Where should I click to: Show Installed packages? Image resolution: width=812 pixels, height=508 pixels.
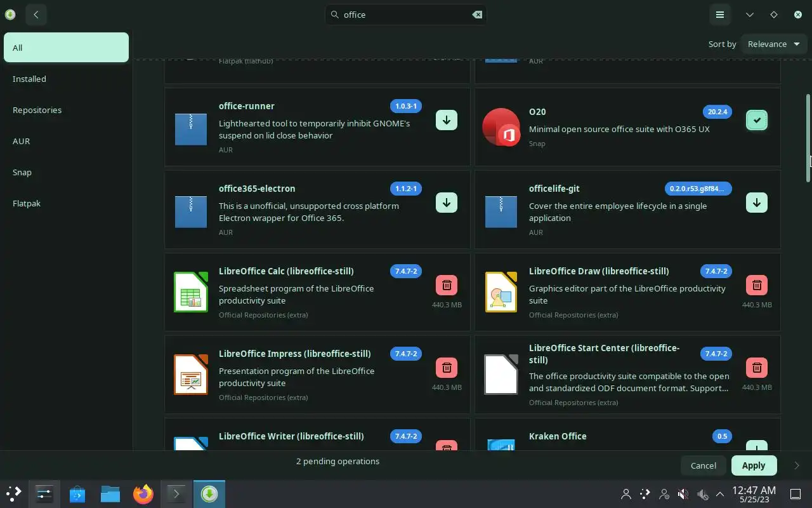pyautogui.click(x=66, y=79)
